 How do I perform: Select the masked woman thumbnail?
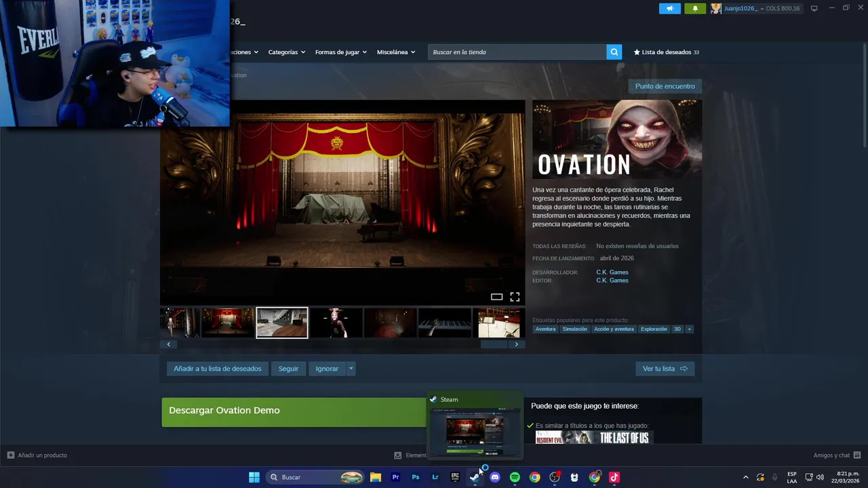pyautogui.click(x=336, y=323)
